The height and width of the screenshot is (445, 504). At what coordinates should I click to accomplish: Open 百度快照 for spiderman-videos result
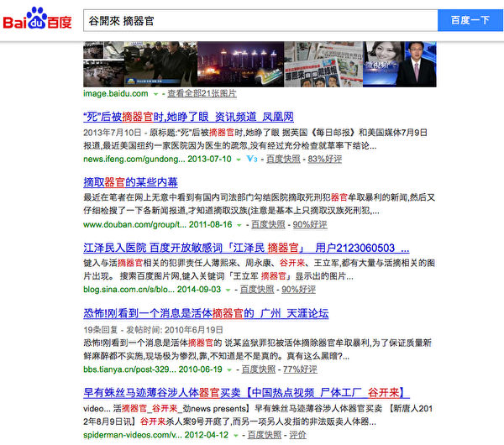(x=265, y=435)
